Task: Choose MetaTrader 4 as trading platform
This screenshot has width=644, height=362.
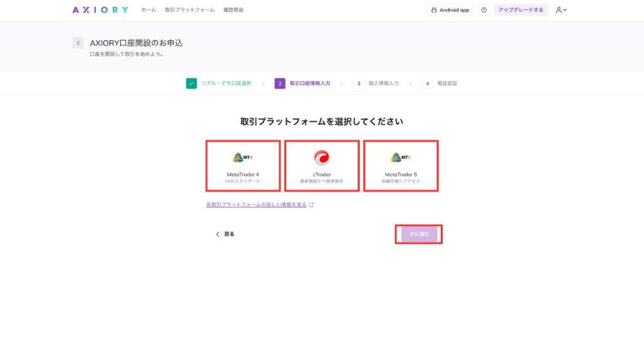Action: click(243, 165)
